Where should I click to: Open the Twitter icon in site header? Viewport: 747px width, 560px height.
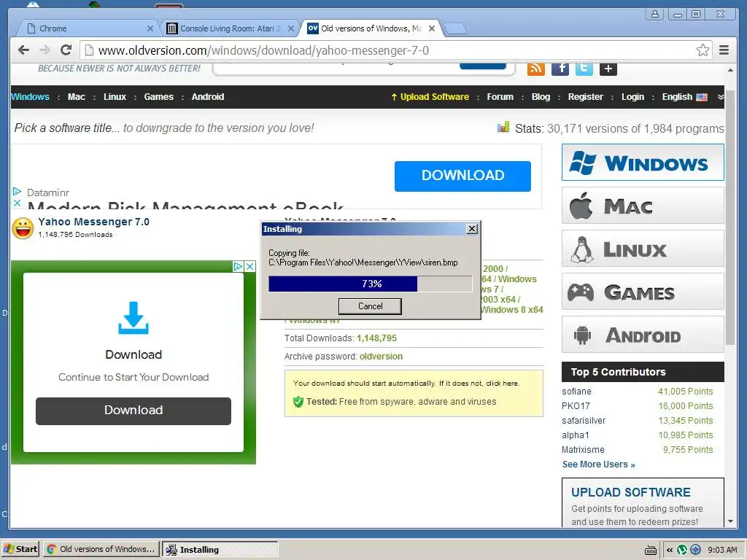point(584,69)
